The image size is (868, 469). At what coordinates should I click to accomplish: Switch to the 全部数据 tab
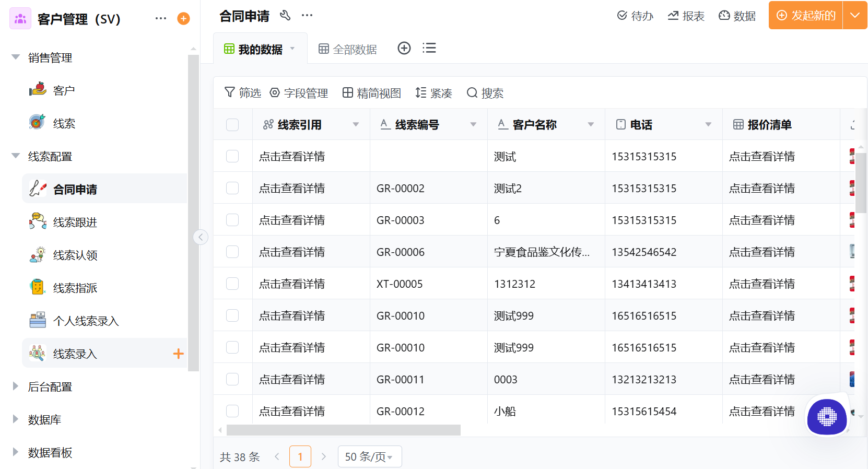[x=348, y=49]
